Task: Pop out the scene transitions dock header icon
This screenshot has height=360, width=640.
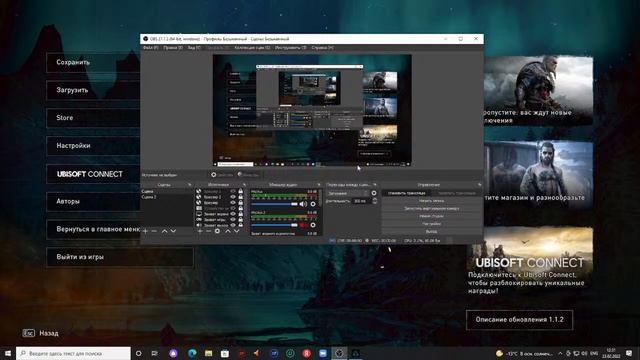Action: [375, 185]
